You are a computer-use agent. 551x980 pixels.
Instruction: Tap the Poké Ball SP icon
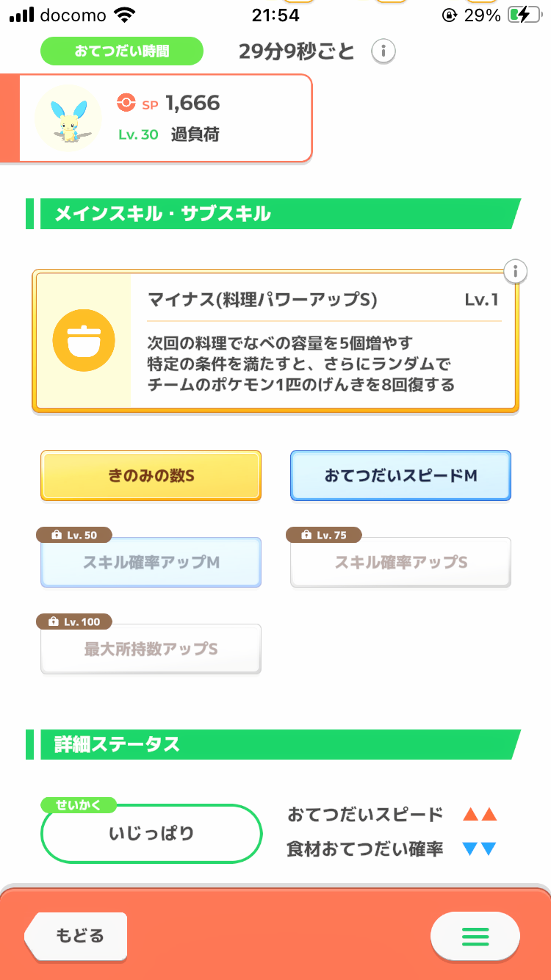[126, 104]
